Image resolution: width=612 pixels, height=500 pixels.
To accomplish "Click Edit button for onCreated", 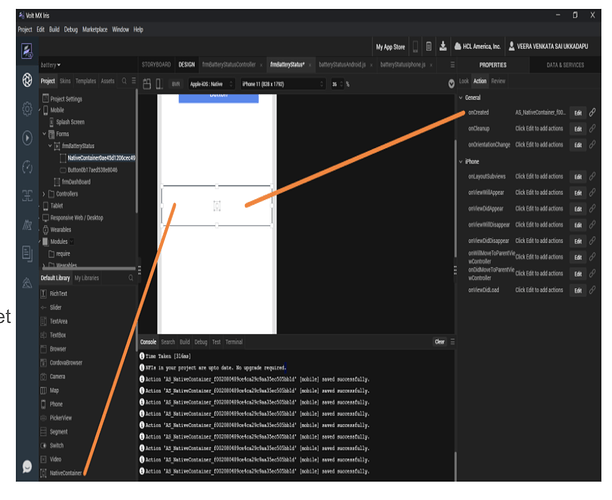I will [x=578, y=113].
